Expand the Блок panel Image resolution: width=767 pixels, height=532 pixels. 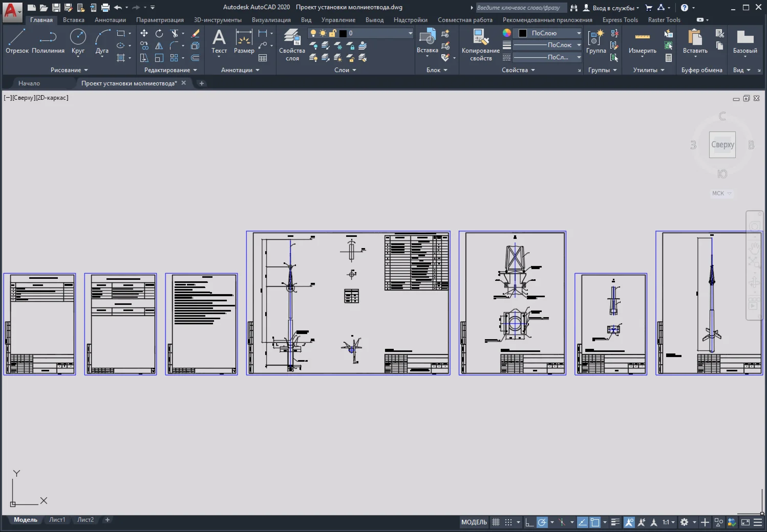tap(437, 70)
